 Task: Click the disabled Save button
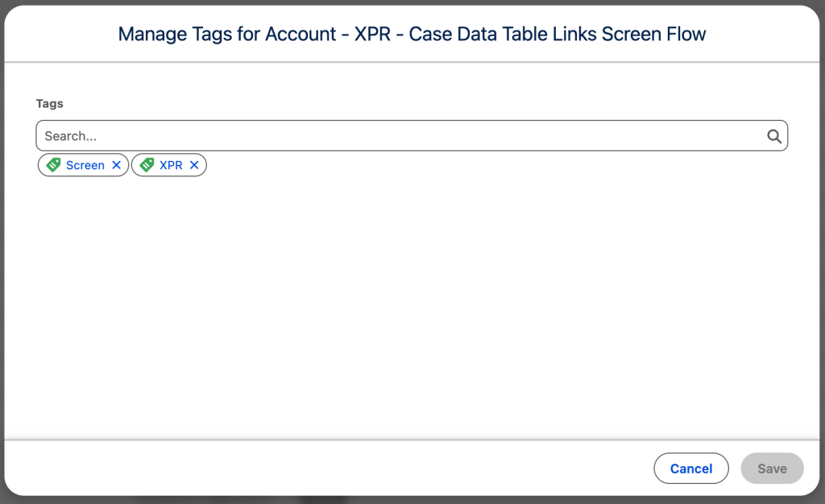772,469
